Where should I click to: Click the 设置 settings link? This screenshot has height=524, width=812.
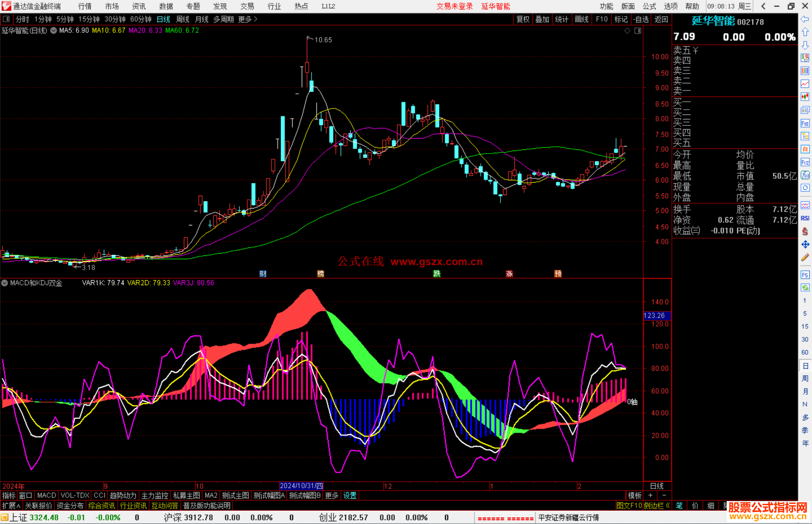[x=350, y=495]
